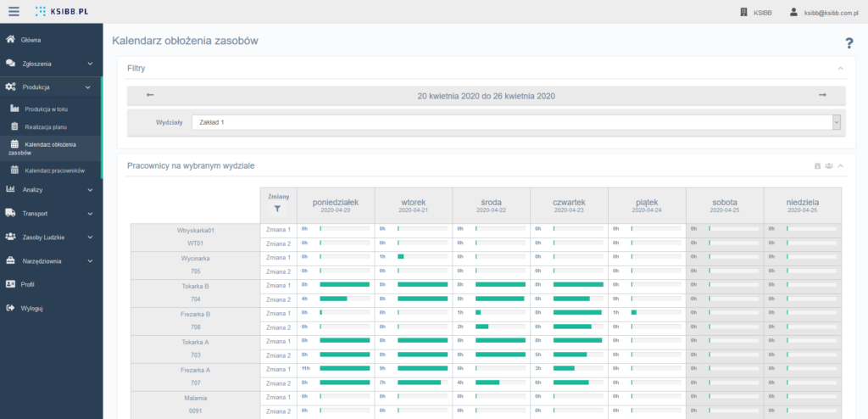The width and height of the screenshot is (868, 419).
Task: Collapse the Pracownicy na wybranym wydziale panel
Action: point(840,166)
